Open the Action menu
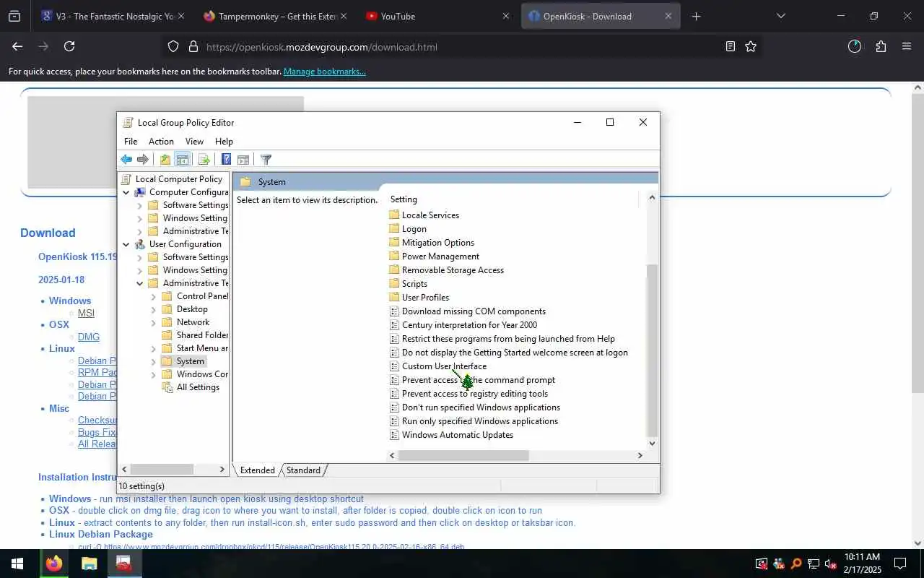Viewport: 924px width, 578px height. point(161,142)
